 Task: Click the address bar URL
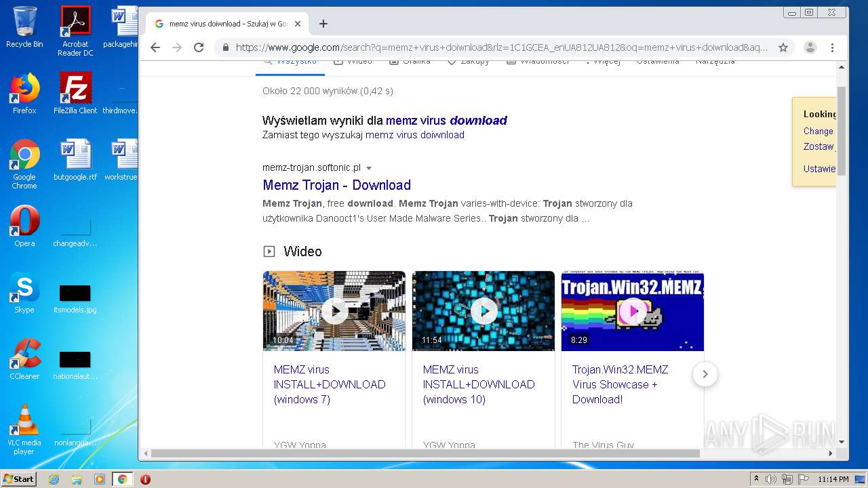click(x=502, y=47)
